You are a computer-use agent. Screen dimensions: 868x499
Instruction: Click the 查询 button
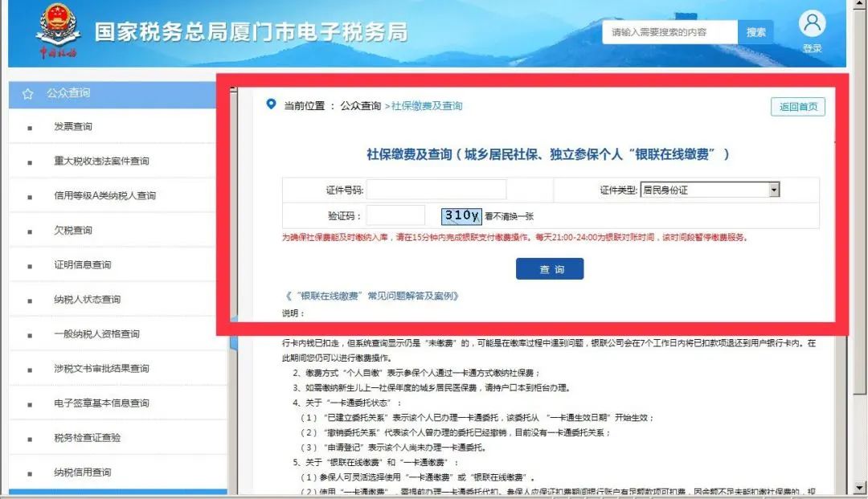tap(550, 269)
